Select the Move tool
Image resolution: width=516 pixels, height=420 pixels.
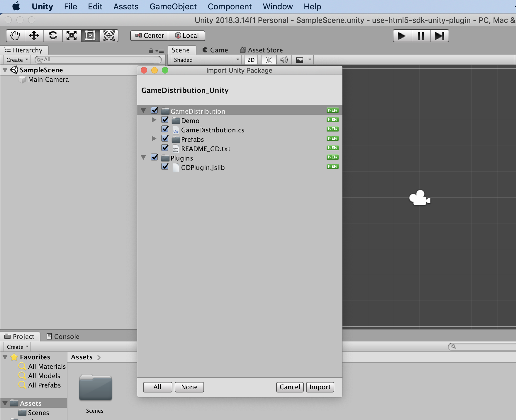click(34, 36)
